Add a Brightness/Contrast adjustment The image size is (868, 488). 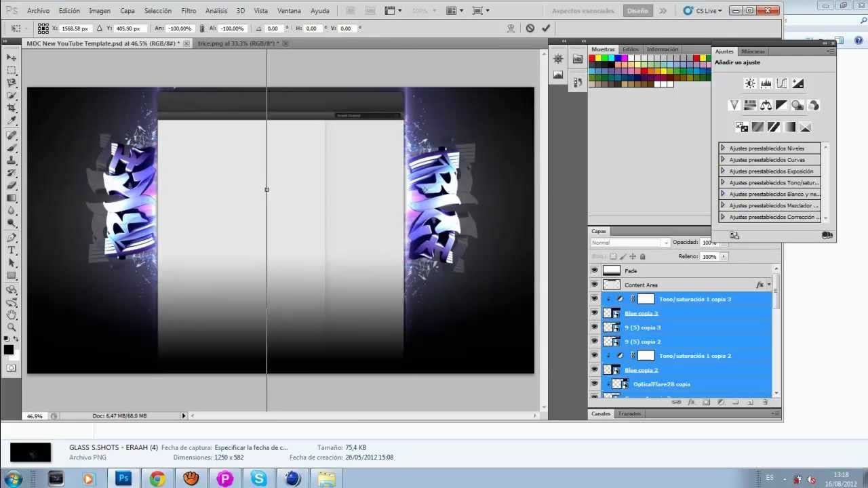pos(750,83)
